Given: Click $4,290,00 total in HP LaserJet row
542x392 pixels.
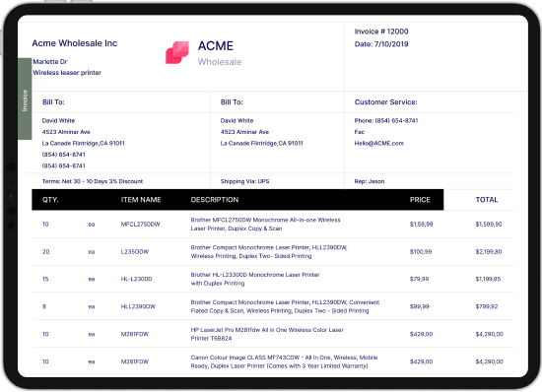Looking at the screenshot, I should tap(490, 334).
